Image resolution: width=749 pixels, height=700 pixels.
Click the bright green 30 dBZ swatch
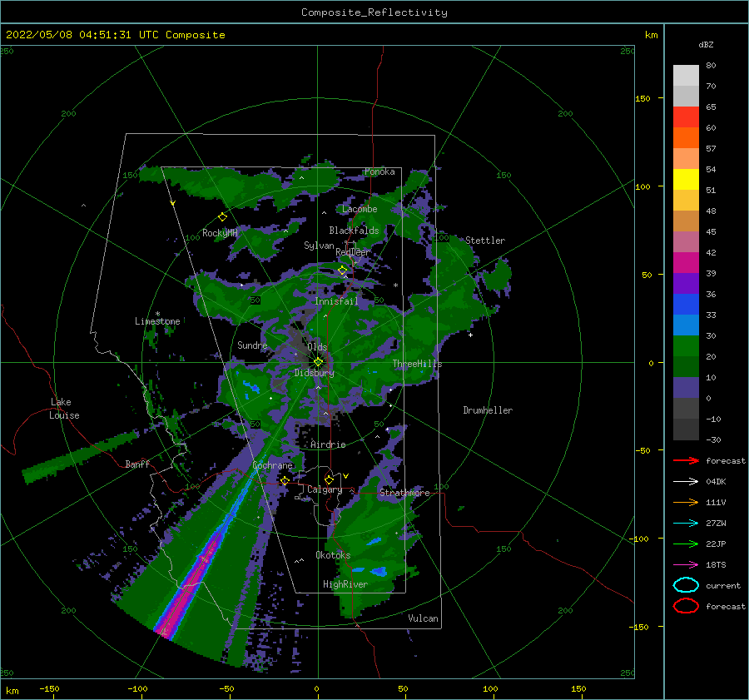pos(686,345)
